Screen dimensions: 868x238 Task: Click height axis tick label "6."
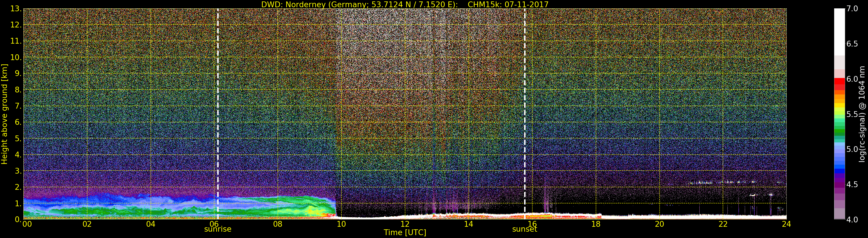18,122
